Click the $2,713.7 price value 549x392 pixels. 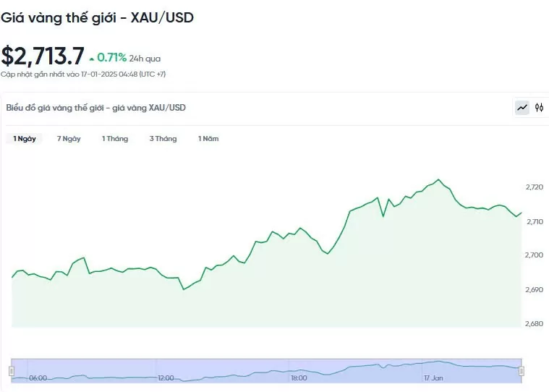(x=43, y=56)
